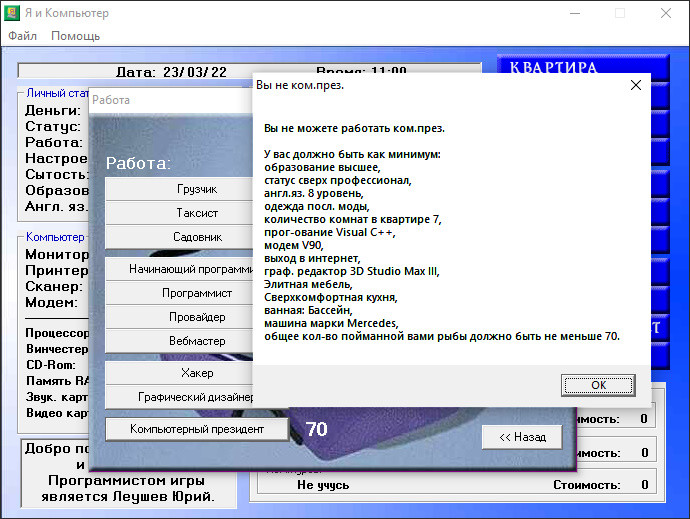Click the 'Статус:' label
The width and height of the screenshot is (690, 519).
53,126
